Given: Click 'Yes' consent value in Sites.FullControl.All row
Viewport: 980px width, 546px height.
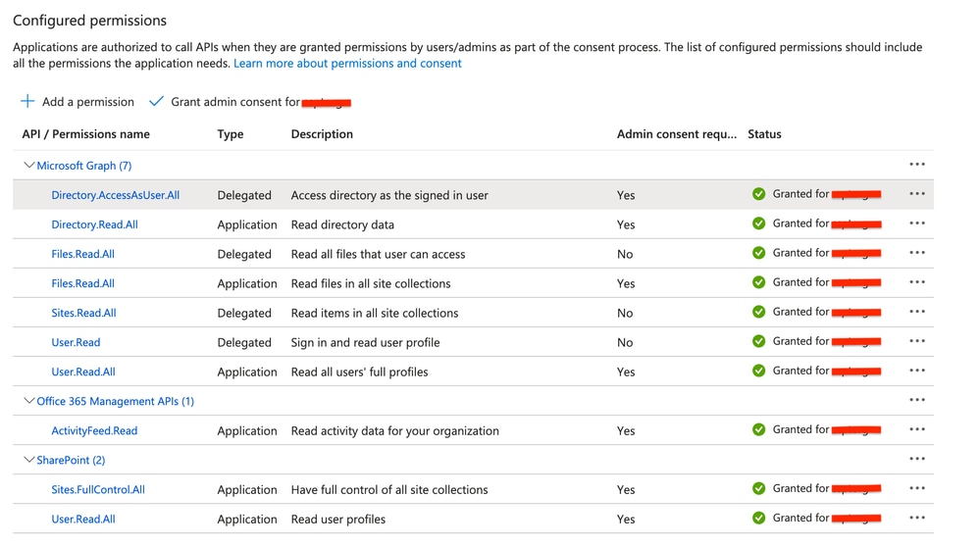Looking at the screenshot, I should point(626,489).
